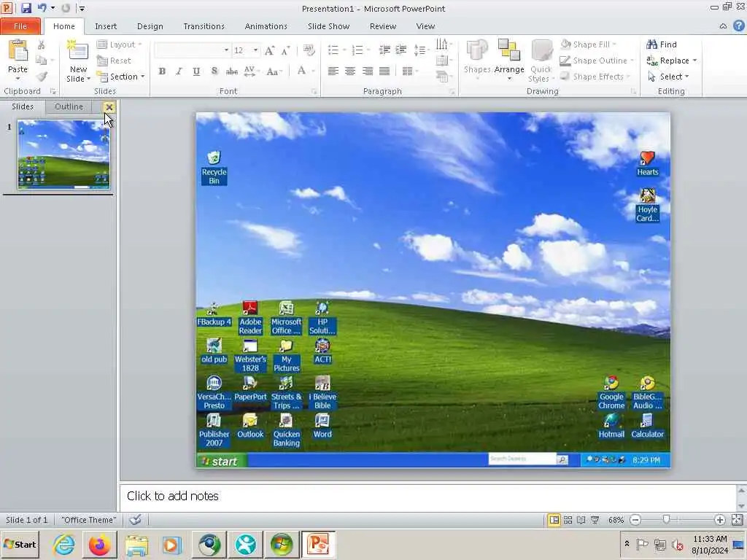747x560 pixels.
Task: Click the Clear Formatting icon
Action: pyautogui.click(x=309, y=50)
